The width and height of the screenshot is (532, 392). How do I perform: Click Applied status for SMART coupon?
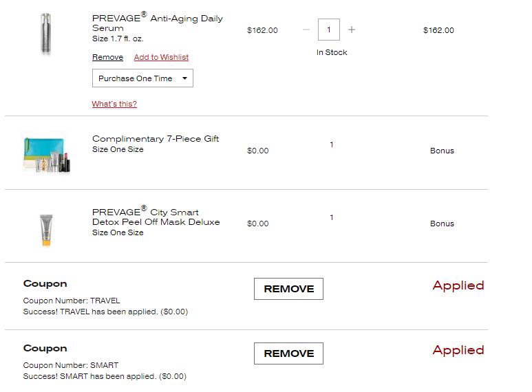click(458, 350)
